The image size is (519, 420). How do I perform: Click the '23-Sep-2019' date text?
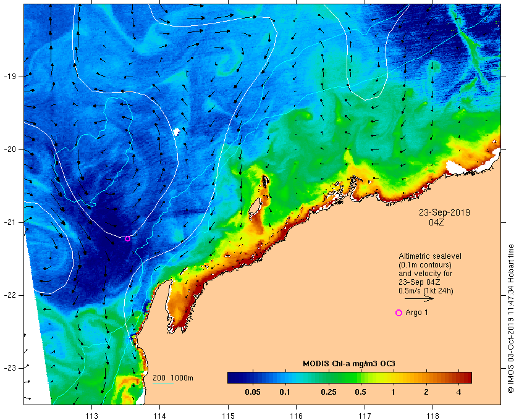(444, 212)
